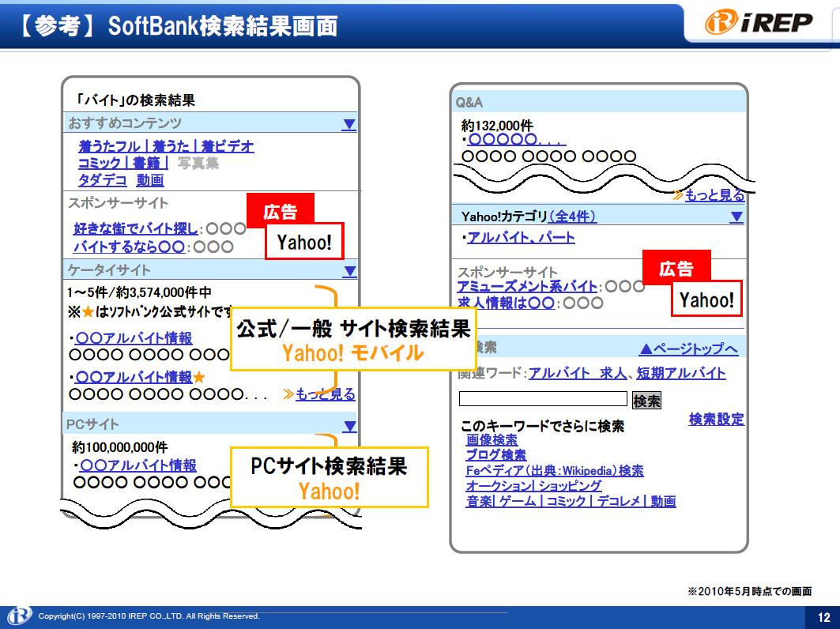Open the コミック link in recommended content
This screenshot has width=840, height=629.
point(100,163)
